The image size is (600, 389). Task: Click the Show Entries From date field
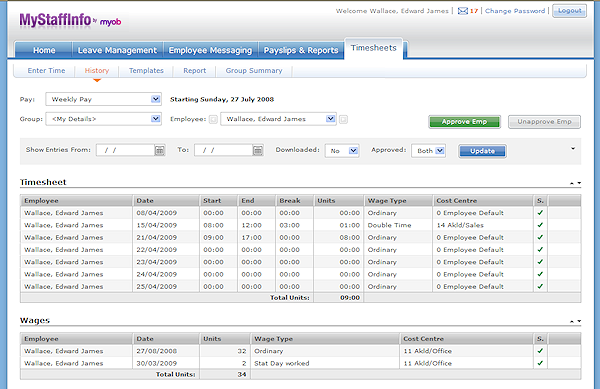coord(126,150)
